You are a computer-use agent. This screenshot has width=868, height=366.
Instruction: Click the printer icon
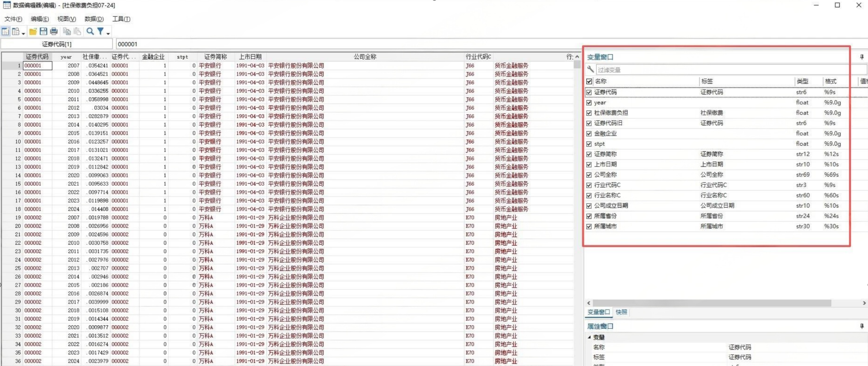[x=54, y=32]
